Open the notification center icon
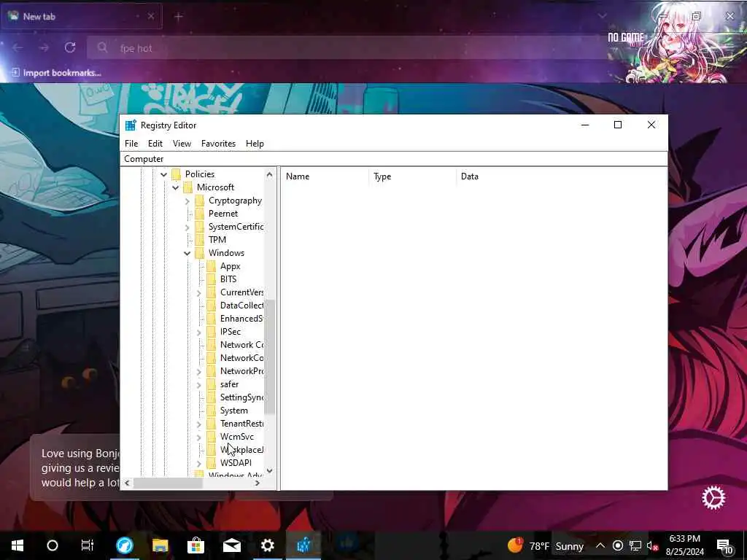747x560 pixels. coord(724,546)
